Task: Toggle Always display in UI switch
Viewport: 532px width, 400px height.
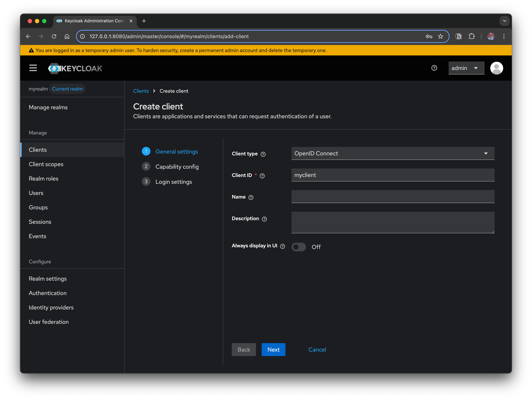Action: tap(299, 247)
